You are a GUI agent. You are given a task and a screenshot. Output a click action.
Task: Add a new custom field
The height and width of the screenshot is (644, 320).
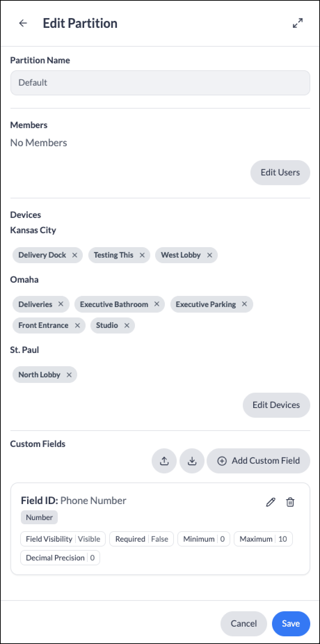pos(258,461)
